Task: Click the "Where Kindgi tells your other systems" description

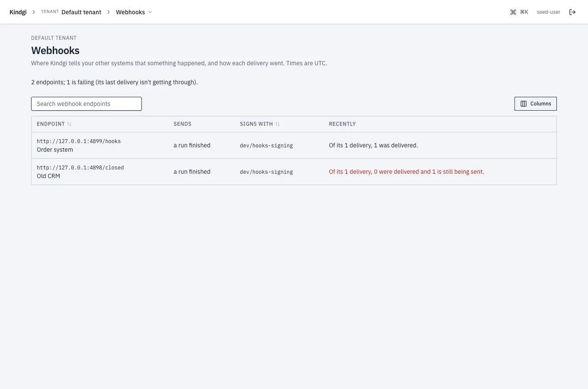Action: point(179,63)
